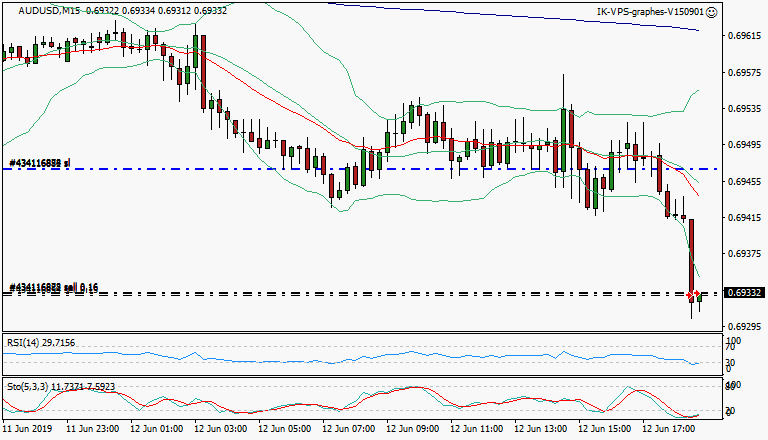Click time axis label 12 Jun 13:00
768x440 pixels.
click(x=540, y=429)
